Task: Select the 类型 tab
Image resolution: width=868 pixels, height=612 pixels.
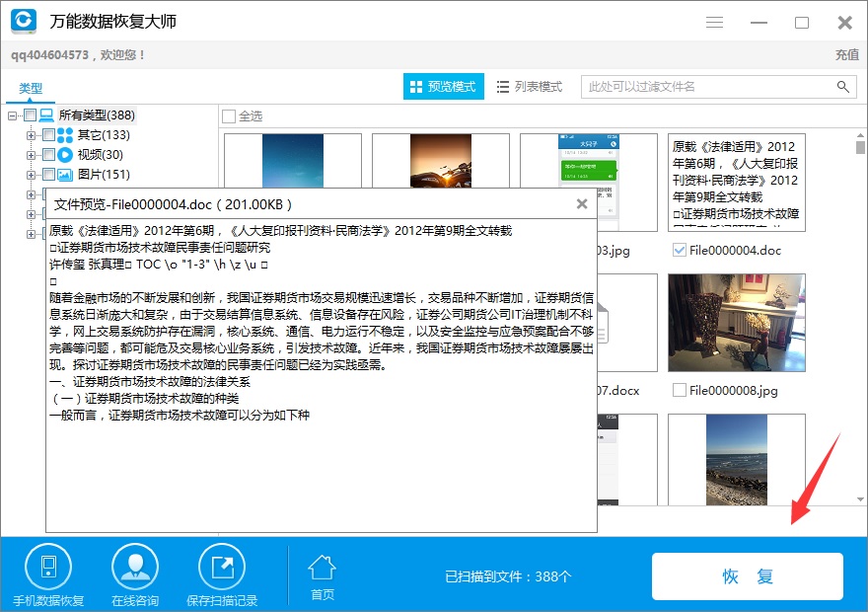Action: click(x=31, y=88)
